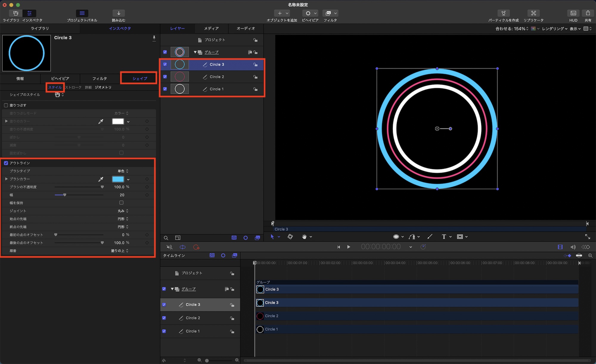Screen dimensions: 596x364
Task: Select the Text tool in canvas toolbar
Action: point(444,237)
